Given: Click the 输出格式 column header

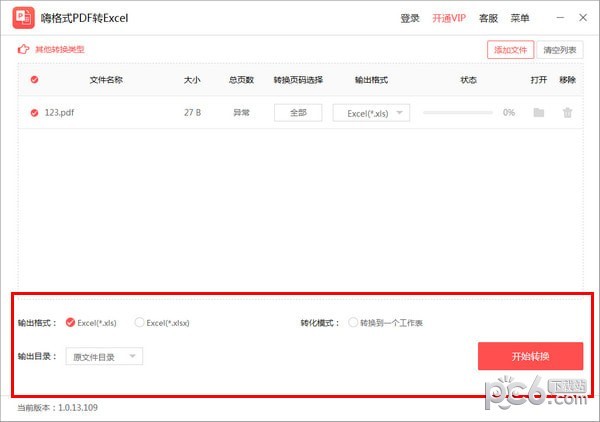Looking at the screenshot, I should pyautogui.click(x=371, y=80).
